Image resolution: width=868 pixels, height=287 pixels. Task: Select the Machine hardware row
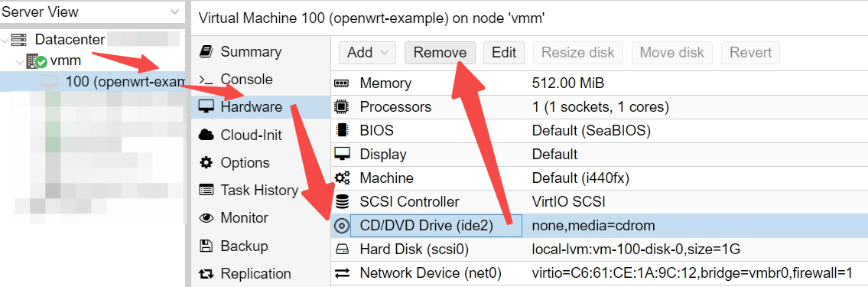(600, 178)
